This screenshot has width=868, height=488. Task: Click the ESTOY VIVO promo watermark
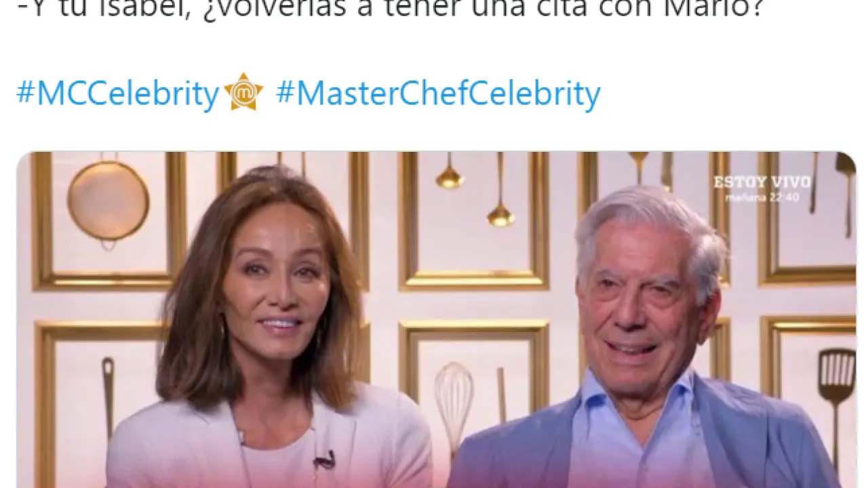tap(762, 182)
